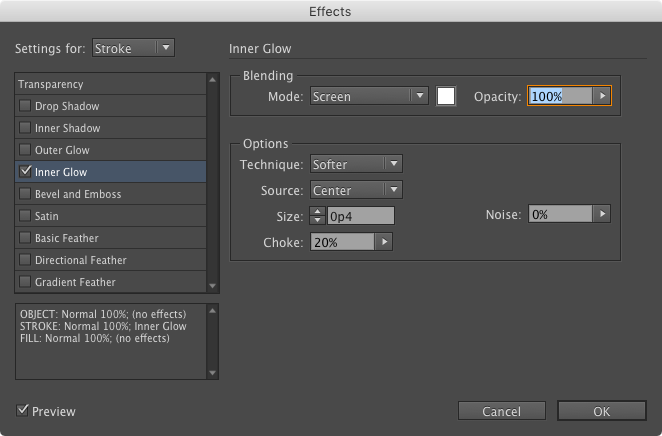Select the Inner Shadow list row
Image resolution: width=662 pixels, height=436 pixels.
coord(111,127)
